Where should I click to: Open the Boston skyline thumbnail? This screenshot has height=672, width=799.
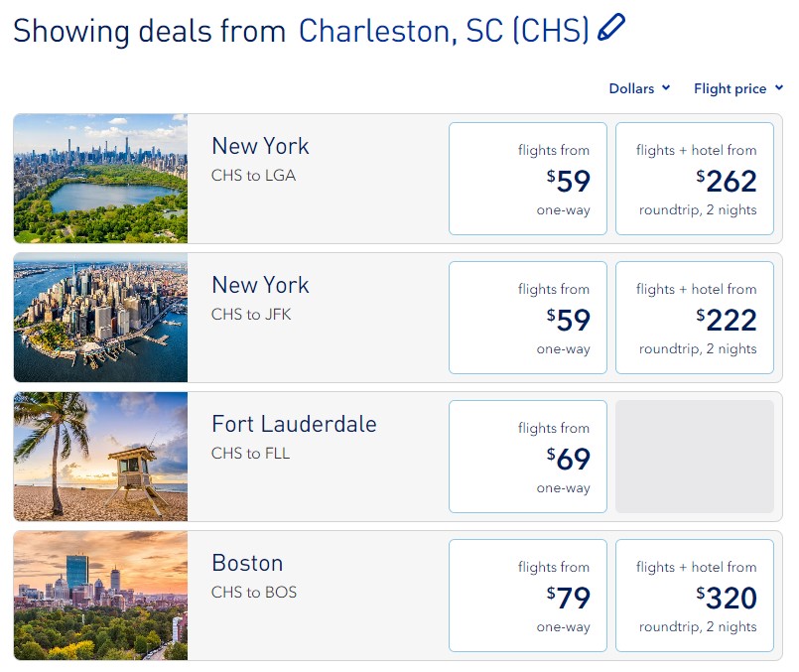(x=100, y=596)
